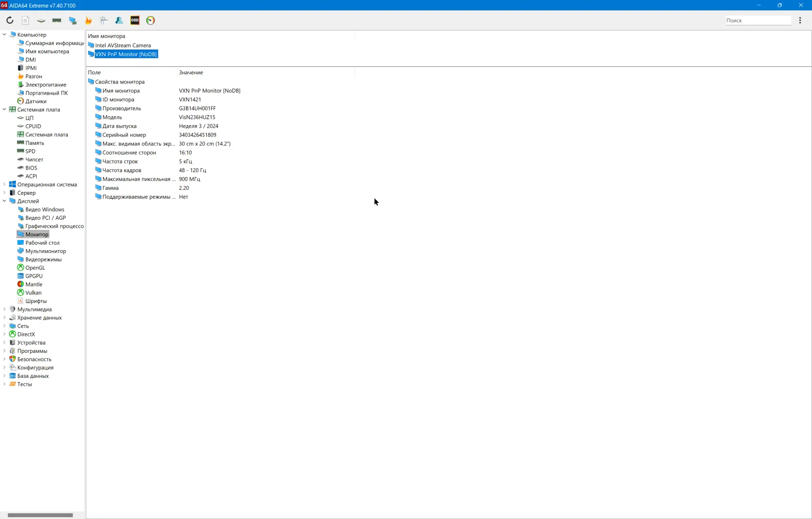This screenshot has width=812, height=519.
Task: Click the server icon beside IPMI
Action: pos(20,68)
